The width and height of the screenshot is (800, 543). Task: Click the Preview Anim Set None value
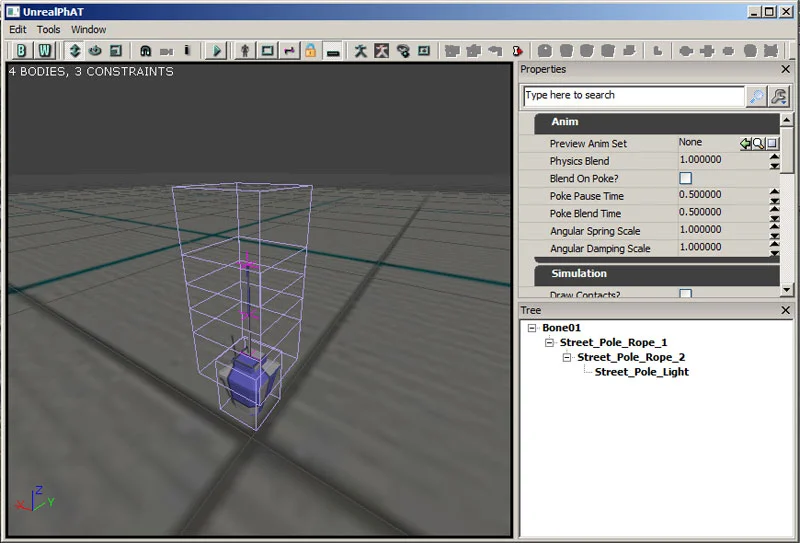[690, 142]
